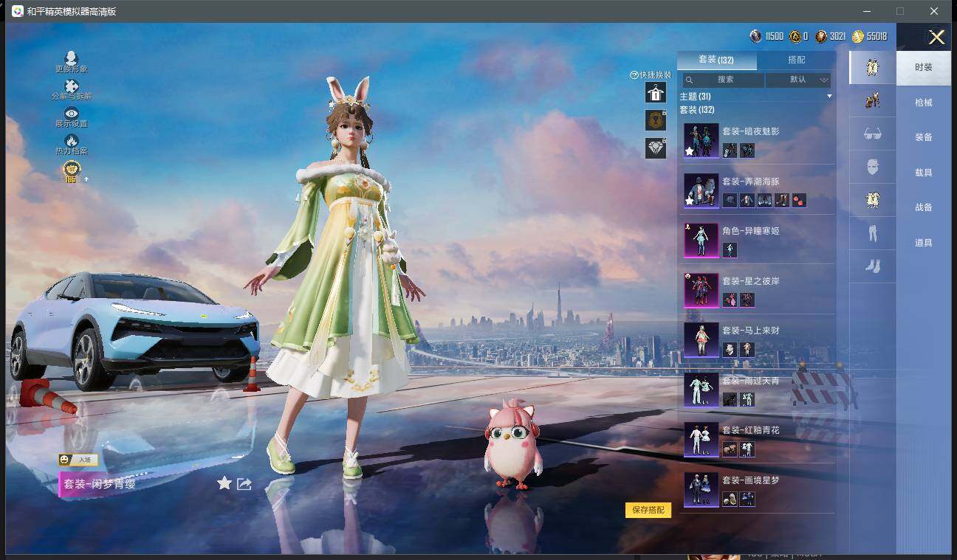This screenshot has width=957, height=560.
Task: Select the sunglasses accessory category
Action: 872,134
